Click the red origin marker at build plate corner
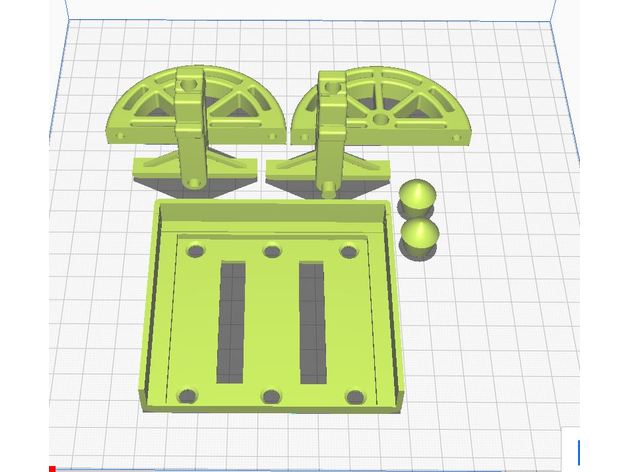The image size is (628, 472). (x=52, y=468)
